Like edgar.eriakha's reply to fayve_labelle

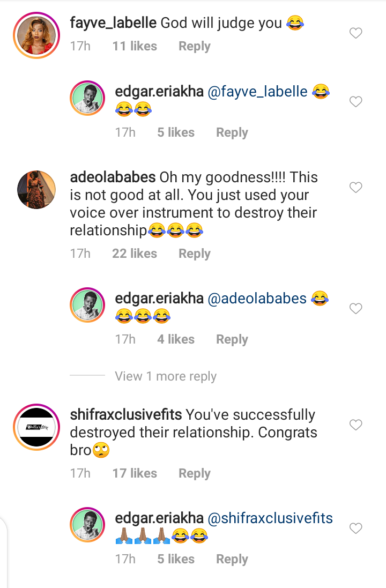point(355,102)
